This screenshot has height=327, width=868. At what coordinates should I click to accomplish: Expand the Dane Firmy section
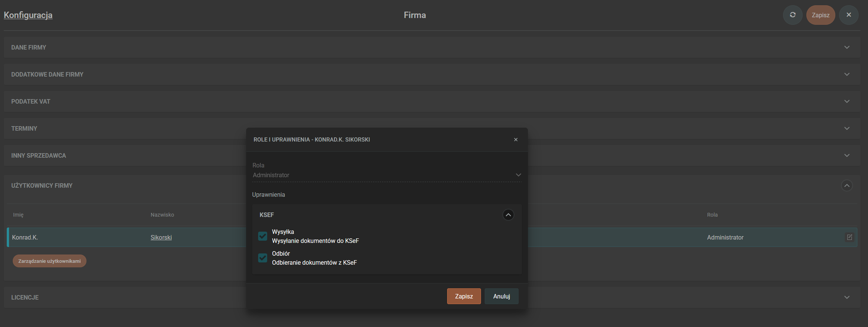[x=847, y=47]
